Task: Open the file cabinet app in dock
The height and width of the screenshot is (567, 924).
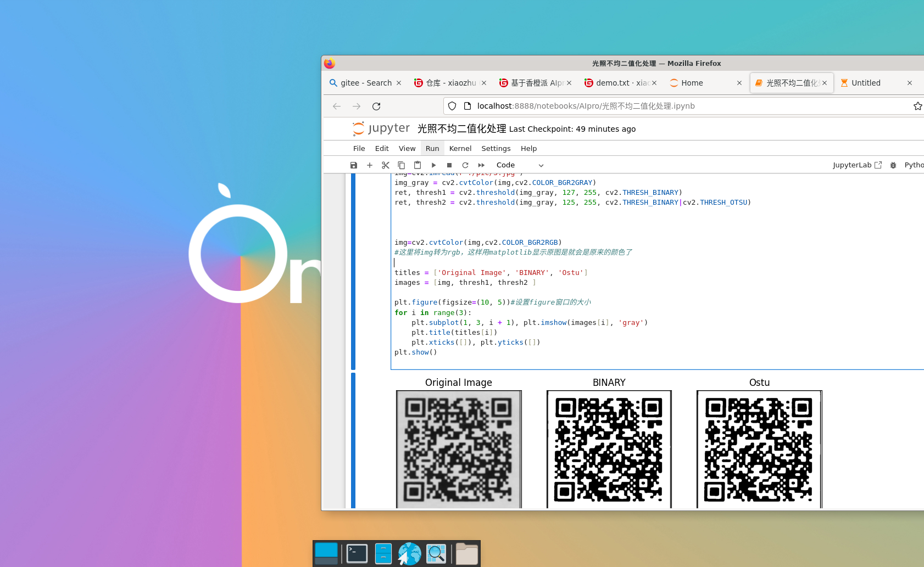Action: (x=383, y=554)
